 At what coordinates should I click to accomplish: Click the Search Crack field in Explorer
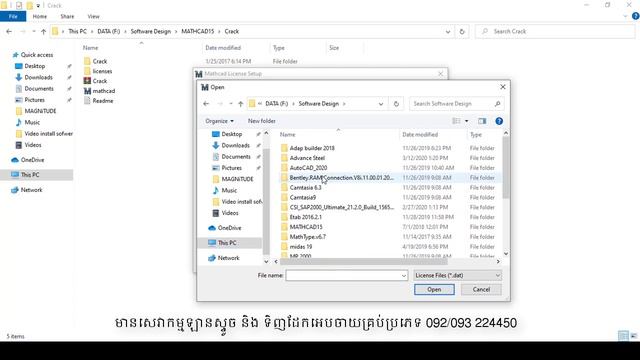(x=555, y=31)
